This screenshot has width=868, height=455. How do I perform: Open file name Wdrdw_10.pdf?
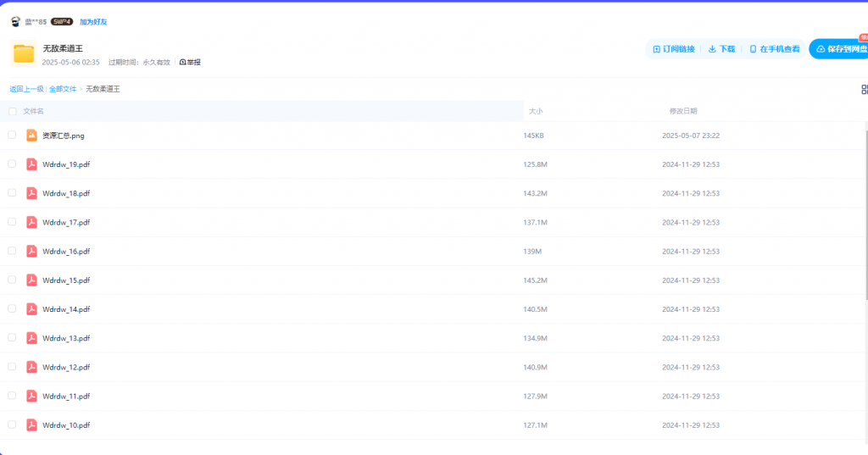point(66,425)
